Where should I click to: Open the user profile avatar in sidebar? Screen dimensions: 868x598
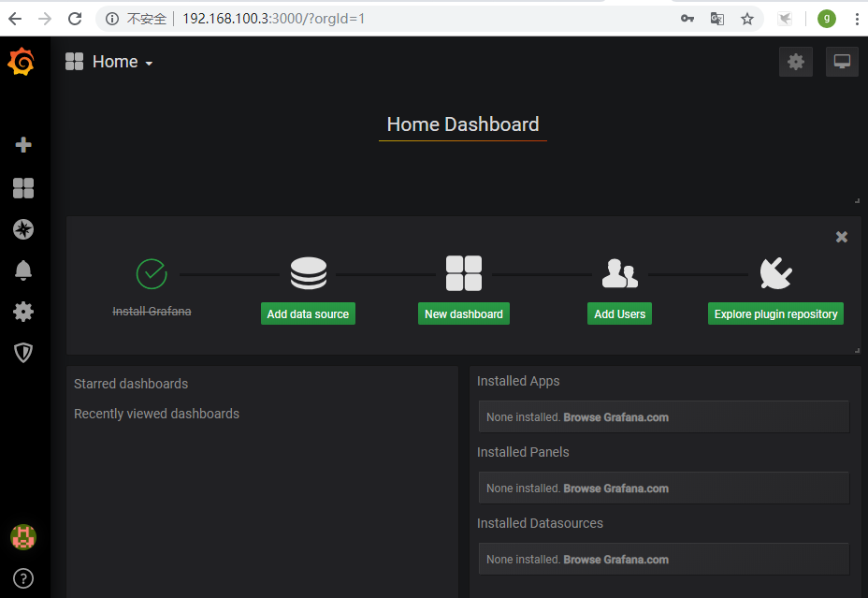point(23,537)
